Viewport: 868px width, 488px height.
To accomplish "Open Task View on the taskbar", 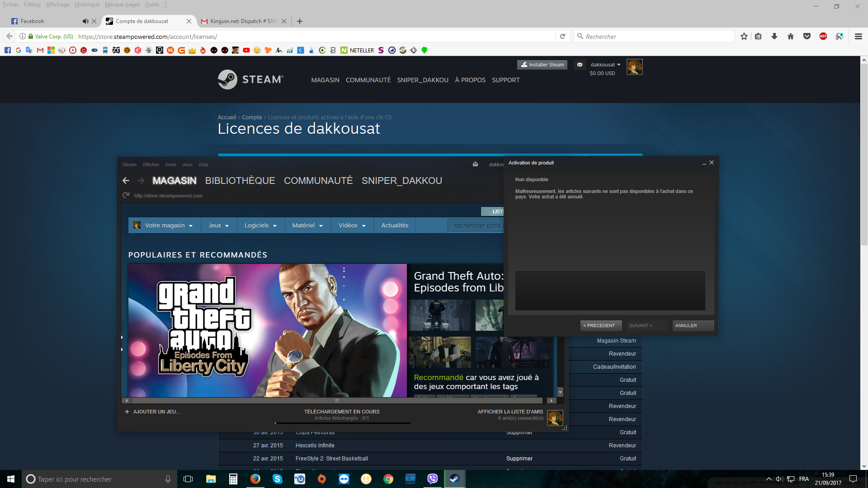I will click(188, 479).
